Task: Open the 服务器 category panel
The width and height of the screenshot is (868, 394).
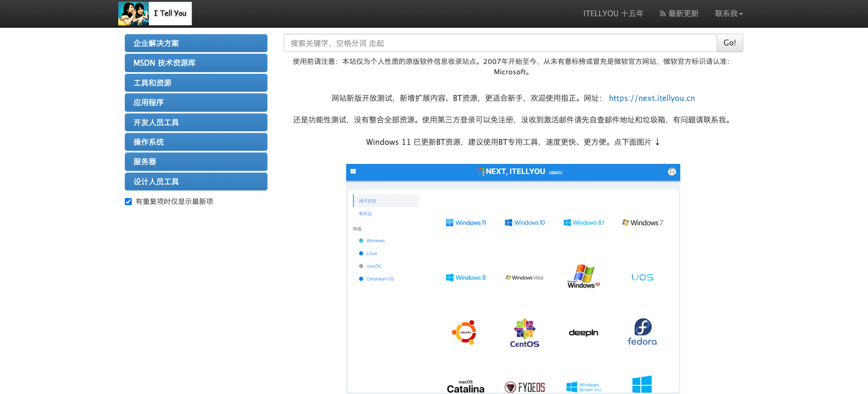Action: 196,162
